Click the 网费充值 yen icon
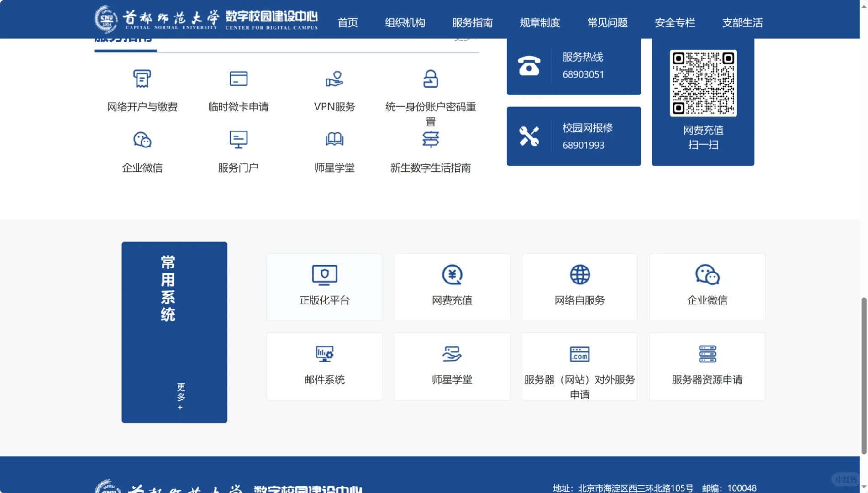The image size is (868, 493). 452,275
